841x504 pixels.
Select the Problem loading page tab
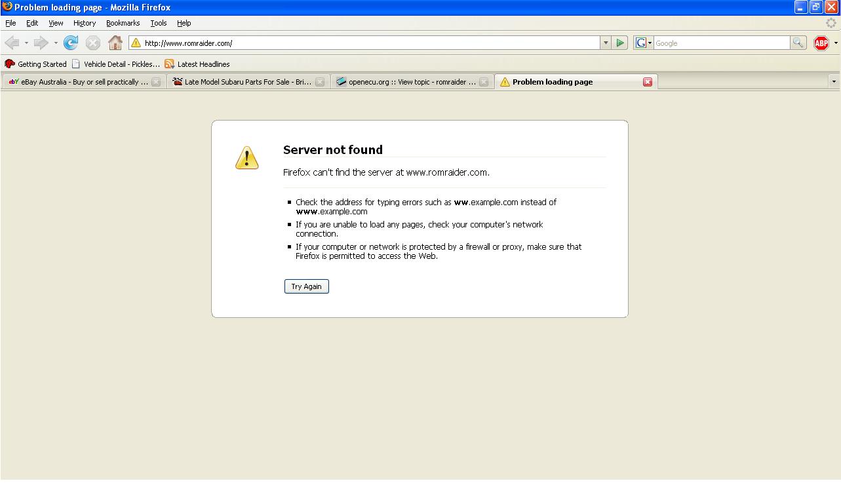click(576, 82)
